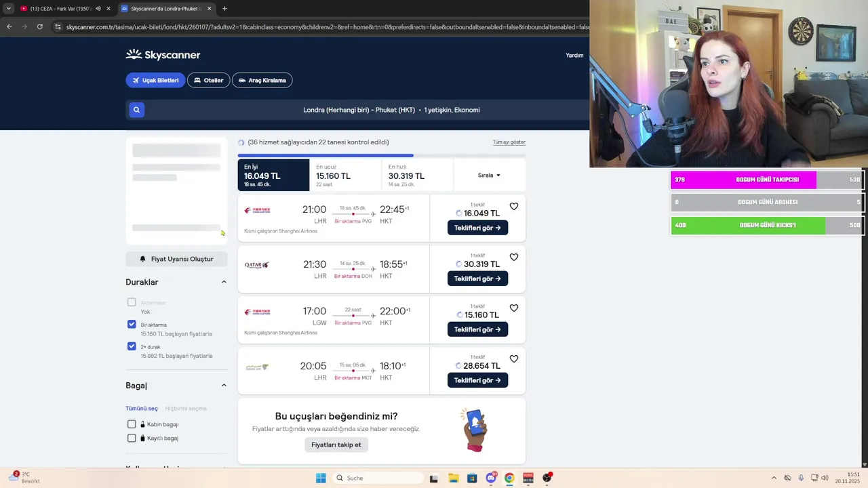Open File Explorer from taskbar
868x488 pixels.
[x=453, y=478]
